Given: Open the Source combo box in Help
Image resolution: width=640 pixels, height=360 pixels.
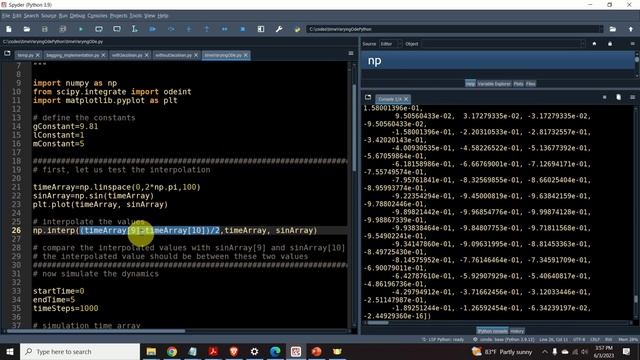Looking at the screenshot, I should [x=391, y=44].
